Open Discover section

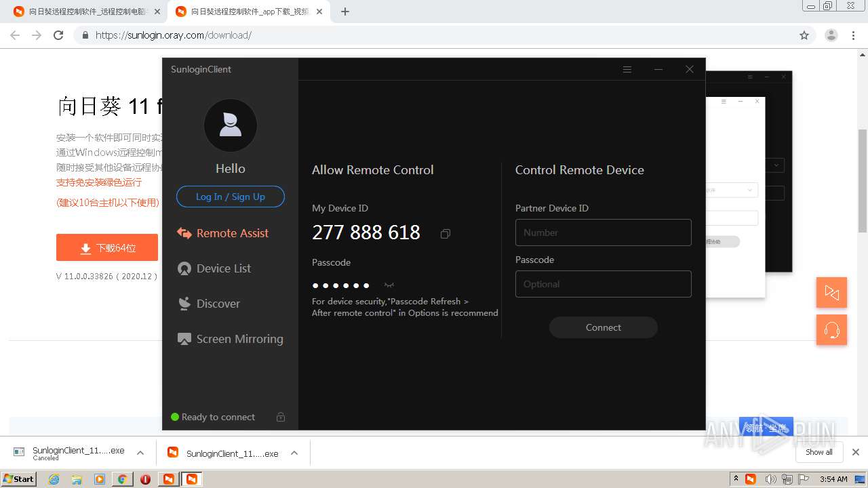point(209,304)
